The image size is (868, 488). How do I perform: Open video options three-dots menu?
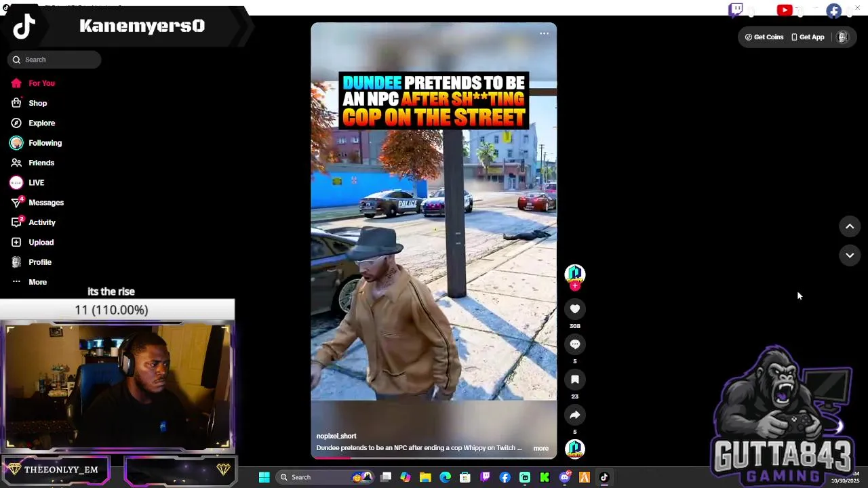[x=544, y=33]
